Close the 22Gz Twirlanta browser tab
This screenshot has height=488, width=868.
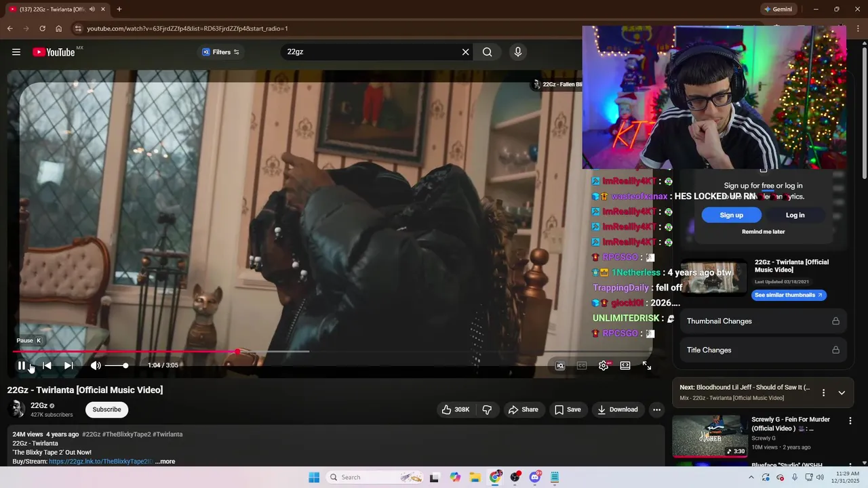[x=102, y=9]
